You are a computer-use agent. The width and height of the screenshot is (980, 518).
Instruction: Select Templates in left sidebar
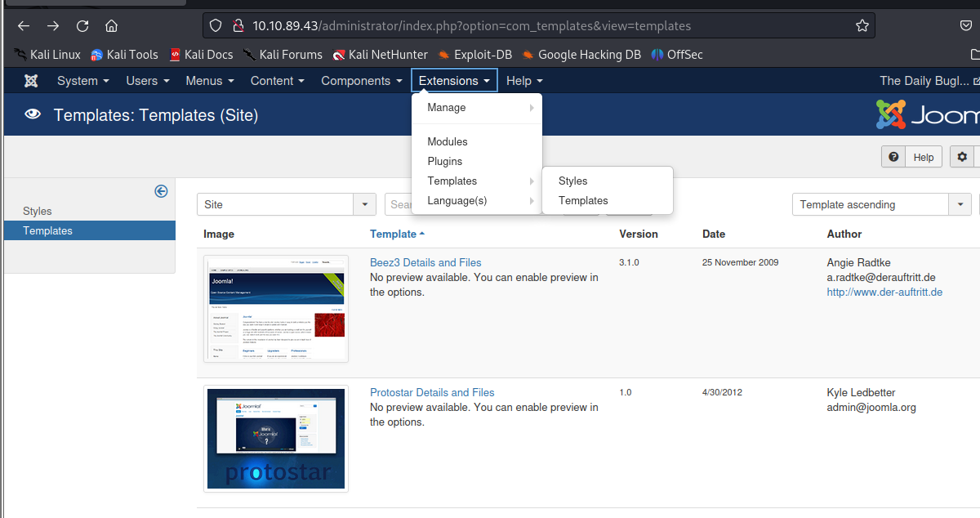coord(90,230)
